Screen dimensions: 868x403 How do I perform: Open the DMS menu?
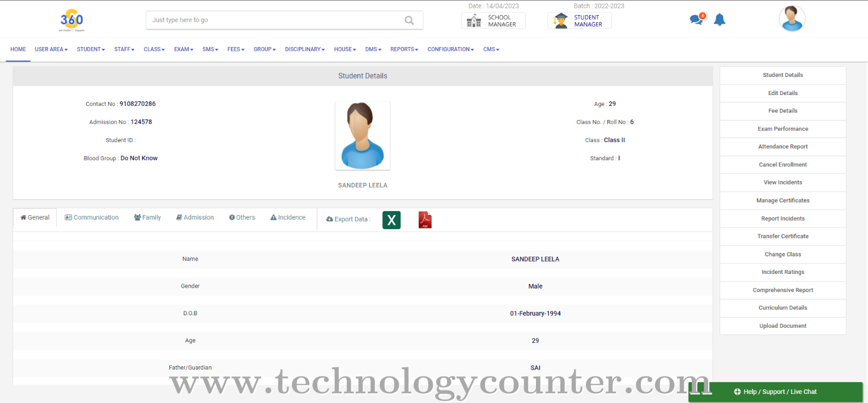(373, 49)
